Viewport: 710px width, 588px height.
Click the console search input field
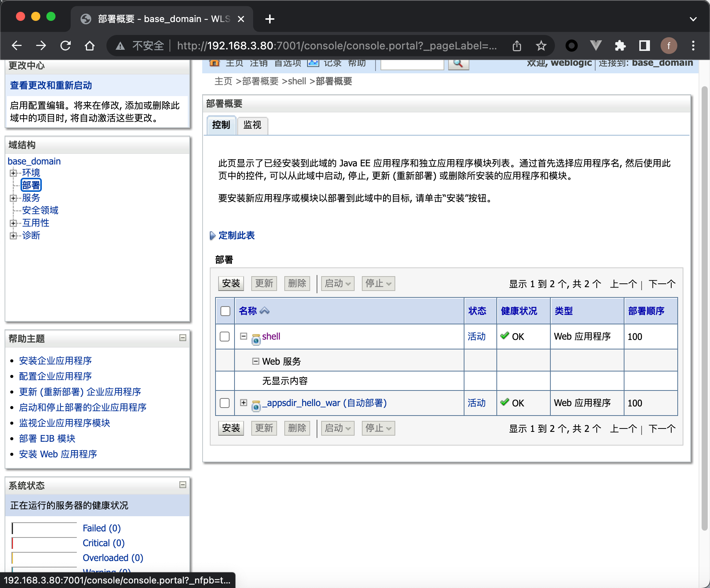[x=412, y=64]
